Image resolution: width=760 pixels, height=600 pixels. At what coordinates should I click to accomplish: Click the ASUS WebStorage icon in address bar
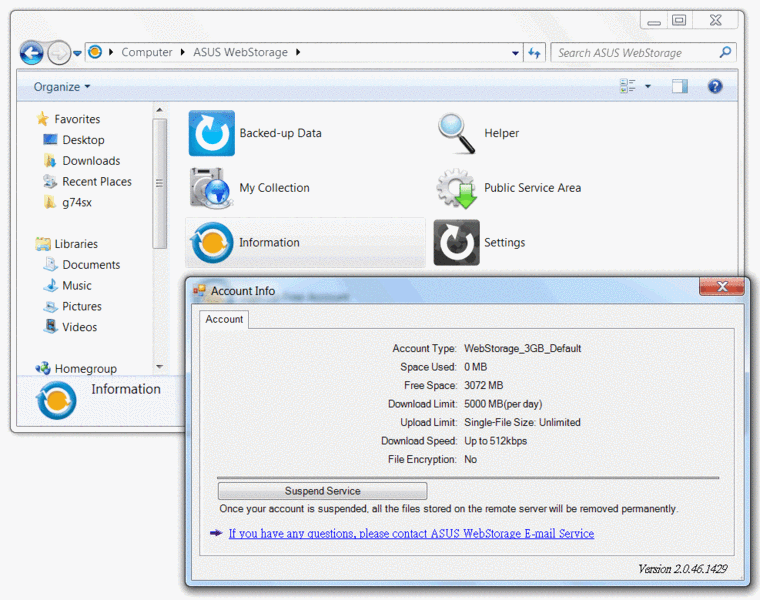point(95,51)
